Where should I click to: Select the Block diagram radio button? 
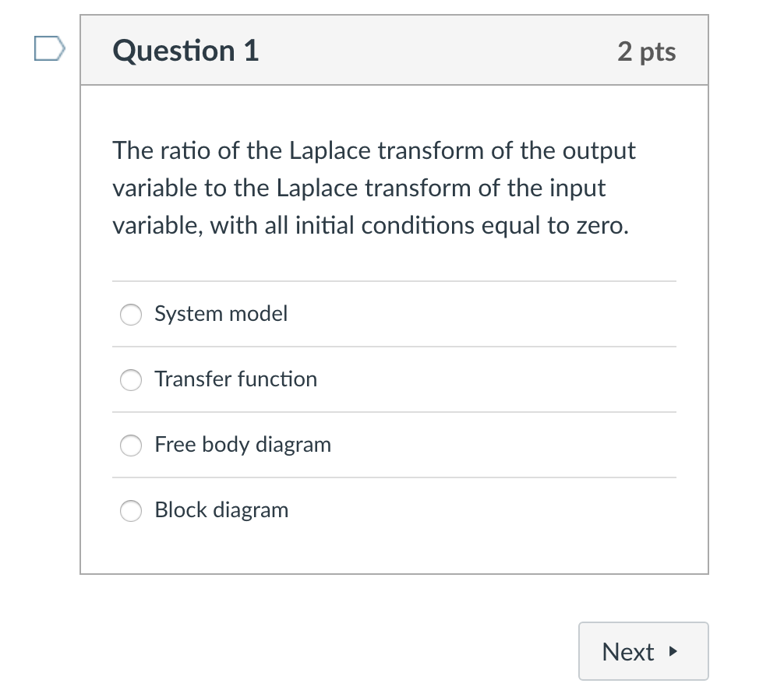tap(130, 511)
